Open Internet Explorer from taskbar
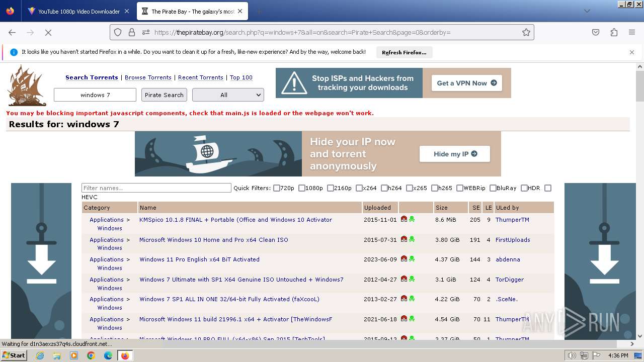This screenshot has height=362, width=644. 40,355
